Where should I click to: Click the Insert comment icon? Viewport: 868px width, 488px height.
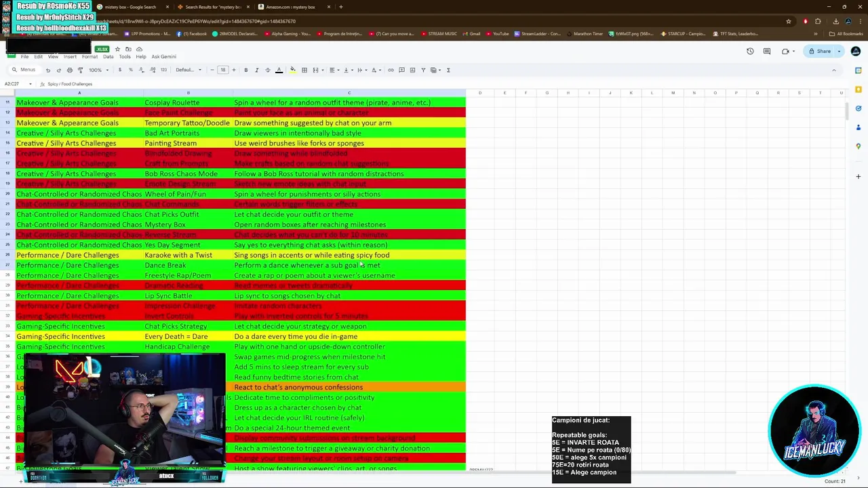401,70
